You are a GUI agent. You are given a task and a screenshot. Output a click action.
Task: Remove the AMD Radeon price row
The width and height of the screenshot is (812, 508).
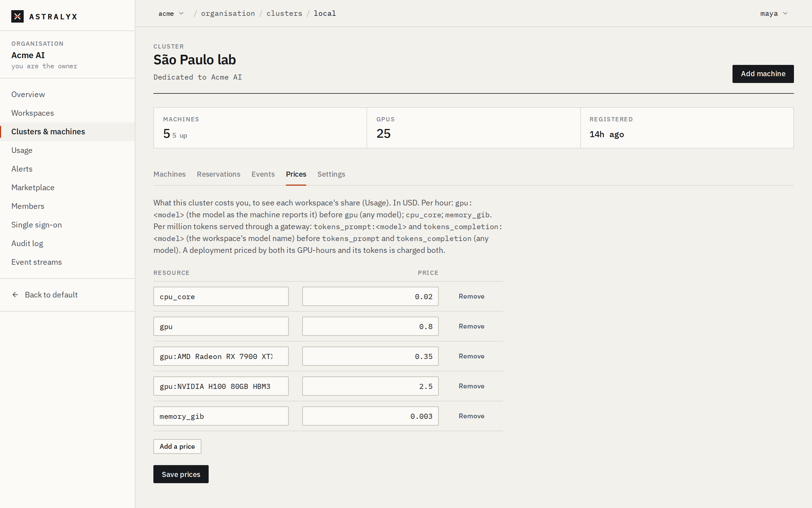click(x=471, y=356)
